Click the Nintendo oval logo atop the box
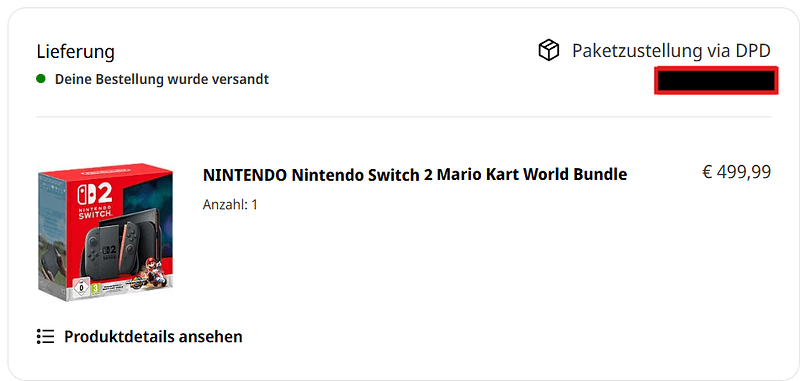This screenshot has width=800, height=381. [107, 170]
